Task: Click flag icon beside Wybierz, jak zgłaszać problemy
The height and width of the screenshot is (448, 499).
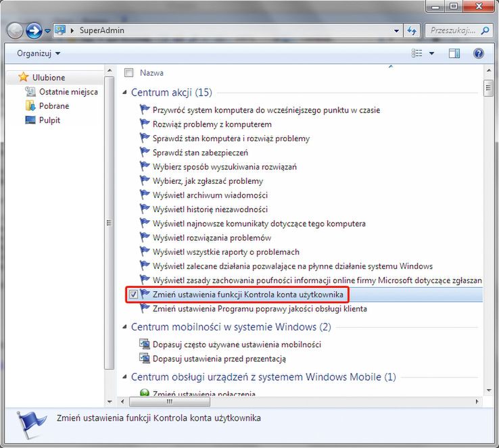Action: [145, 180]
